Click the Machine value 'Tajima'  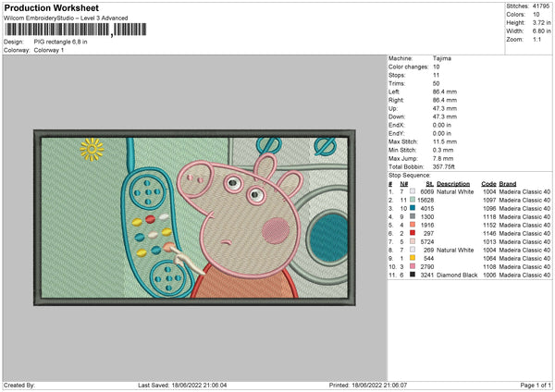pyautogui.click(x=442, y=58)
